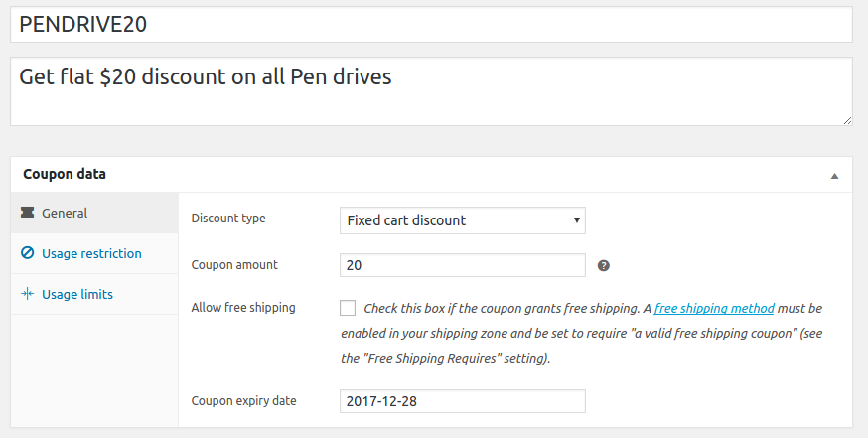Click the ticket icon beside General
868x438 pixels.
[x=28, y=213]
